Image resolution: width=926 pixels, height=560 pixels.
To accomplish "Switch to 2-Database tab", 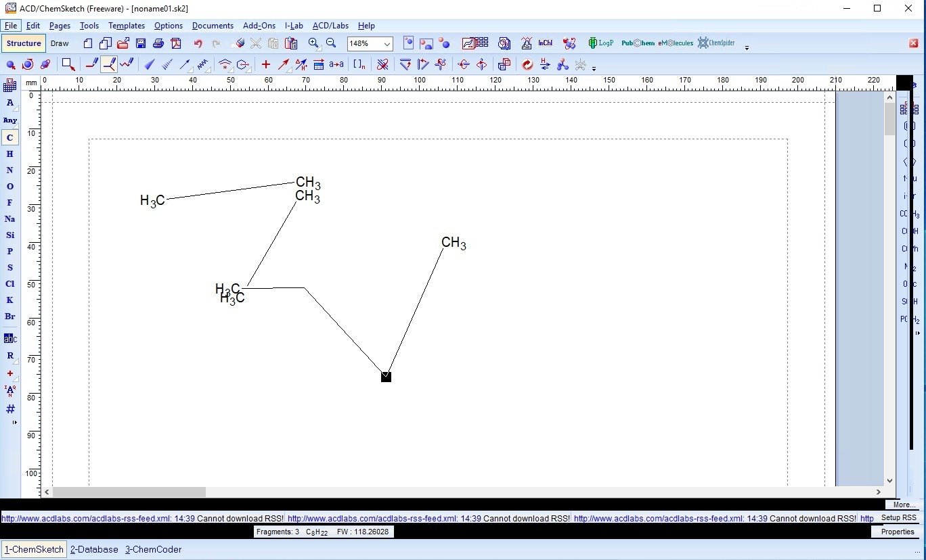I will (x=94, y=550).
